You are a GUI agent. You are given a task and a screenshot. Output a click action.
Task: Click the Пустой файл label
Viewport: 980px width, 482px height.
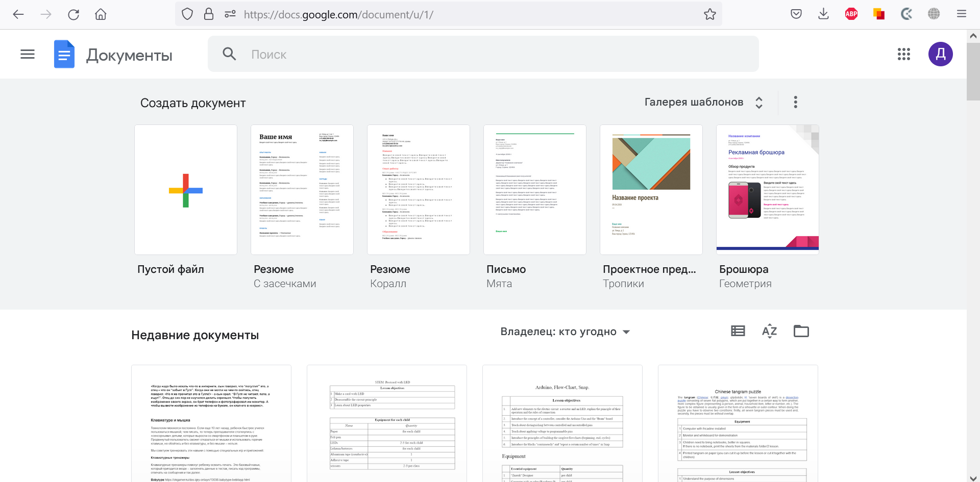click(x=170, y=269)
